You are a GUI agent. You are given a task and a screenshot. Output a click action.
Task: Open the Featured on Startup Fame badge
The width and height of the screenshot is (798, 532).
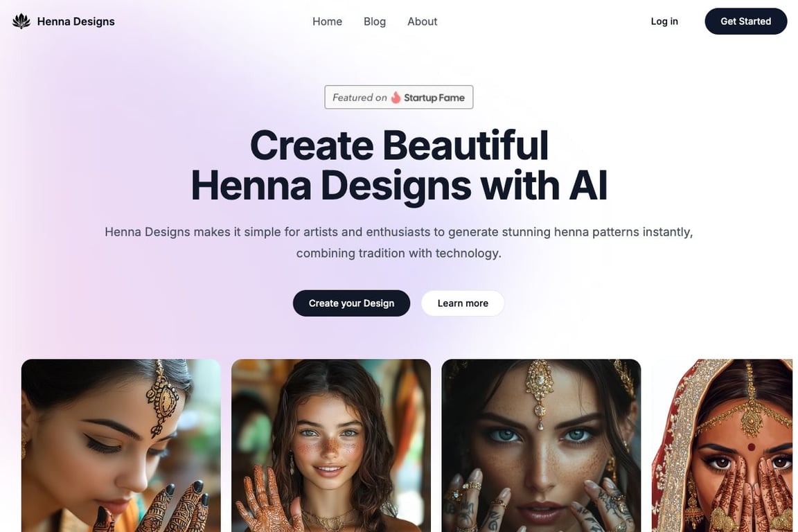coord(399,97)
